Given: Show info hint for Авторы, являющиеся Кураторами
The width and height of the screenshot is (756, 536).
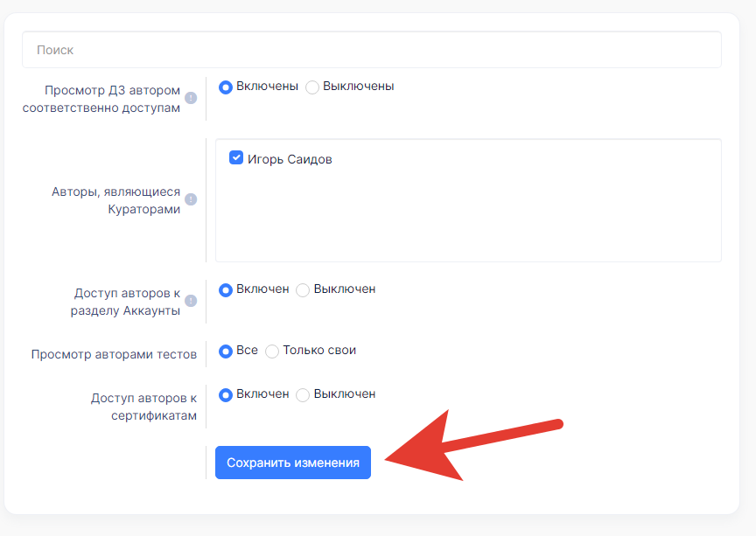Looking at the screenshot, I should click(x=191, y=199).
